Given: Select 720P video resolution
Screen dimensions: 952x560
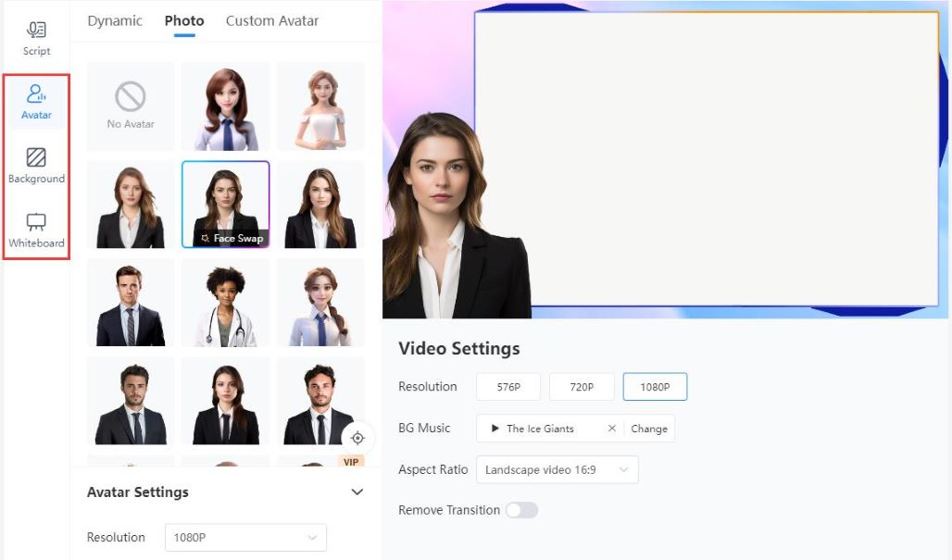Looking at the screenshot, I should point(582,386).
